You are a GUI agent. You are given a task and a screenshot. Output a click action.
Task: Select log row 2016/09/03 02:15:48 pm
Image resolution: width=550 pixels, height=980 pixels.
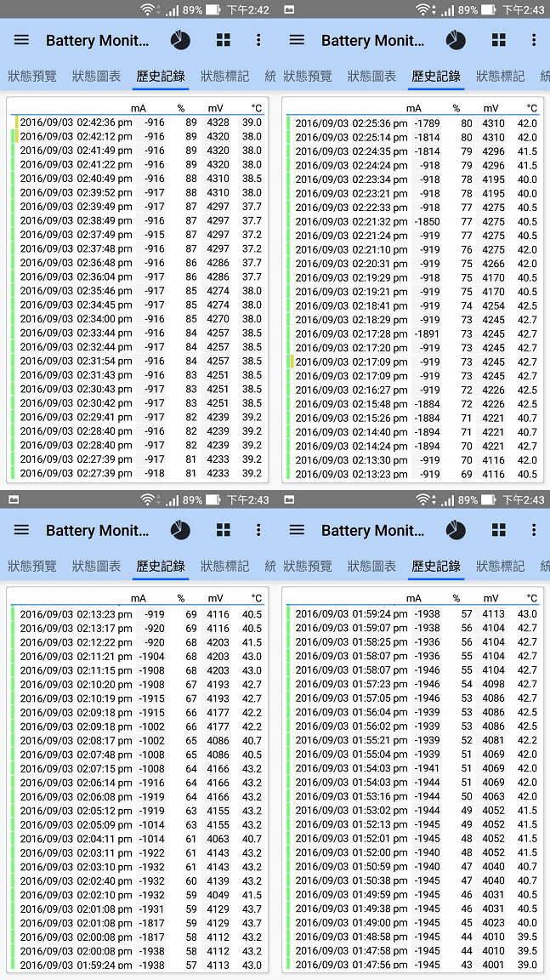(413, 404)
